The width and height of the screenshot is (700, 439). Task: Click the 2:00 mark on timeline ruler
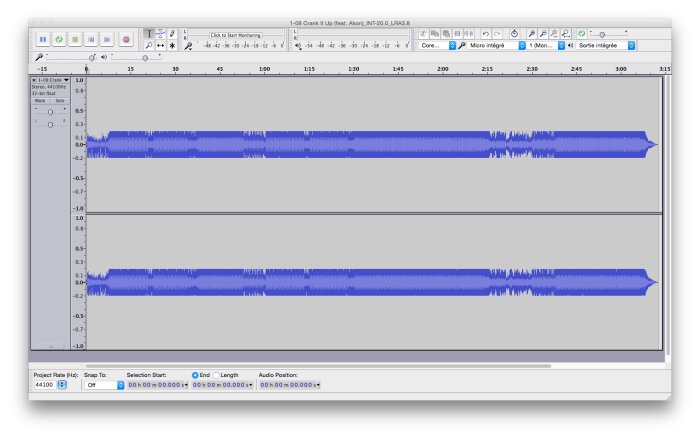click(443, 69)
